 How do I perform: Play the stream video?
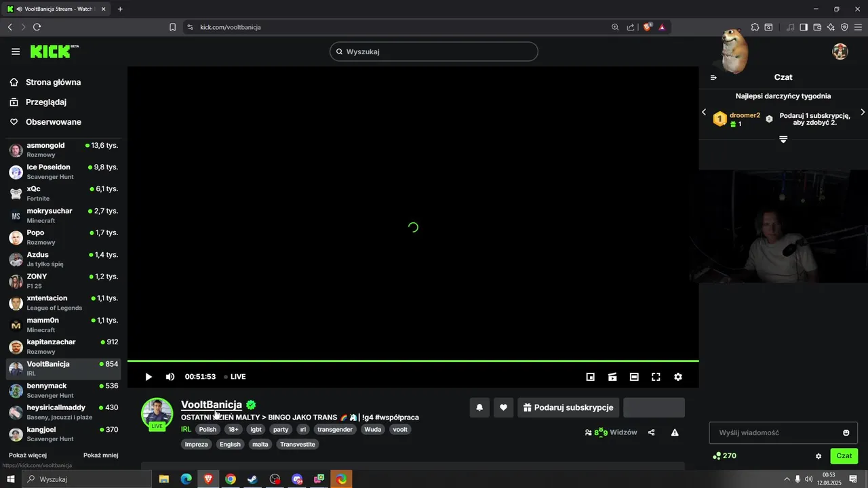[x=149, y=377]
